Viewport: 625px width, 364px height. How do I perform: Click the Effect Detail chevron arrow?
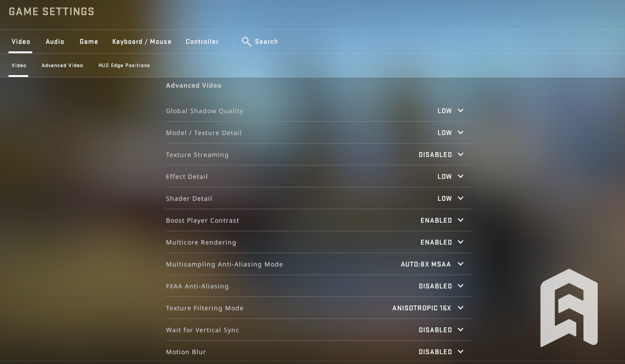coord(460,177)
